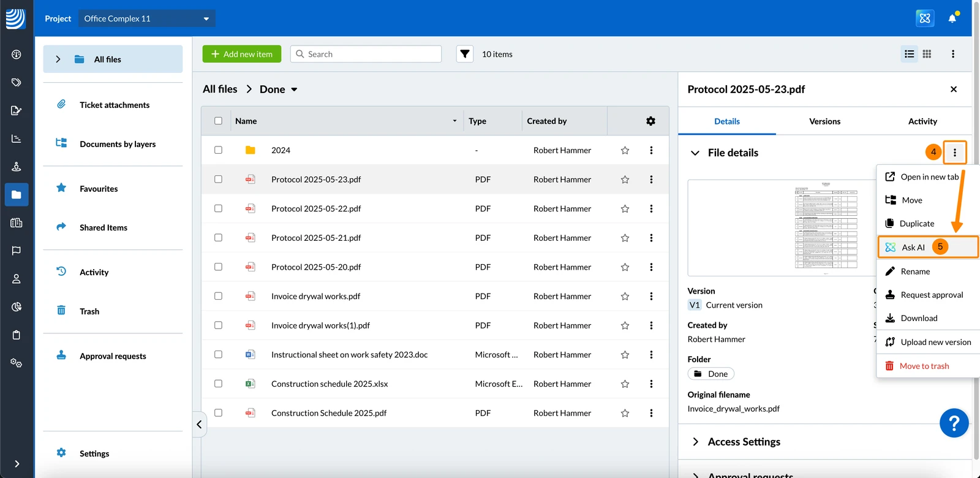The image size is (980, 478).
Task: Tick the select-all checkbox in header
Action: 218,121
